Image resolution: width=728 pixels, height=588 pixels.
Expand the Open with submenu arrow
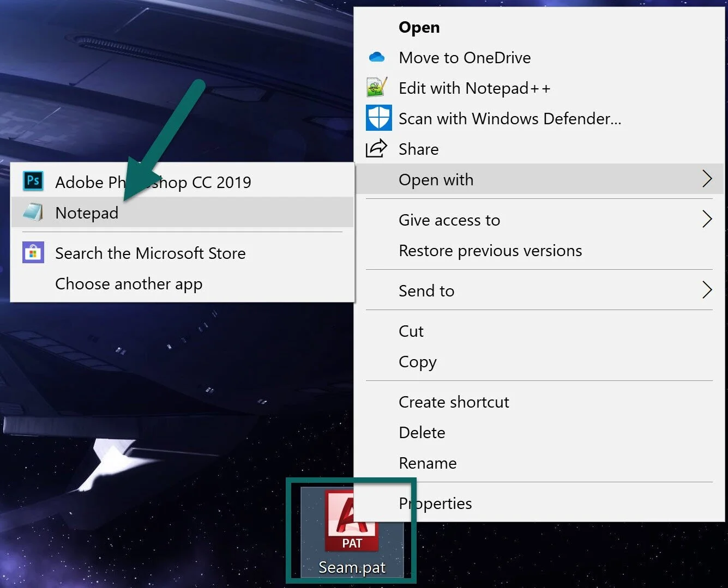click(707, 179)
